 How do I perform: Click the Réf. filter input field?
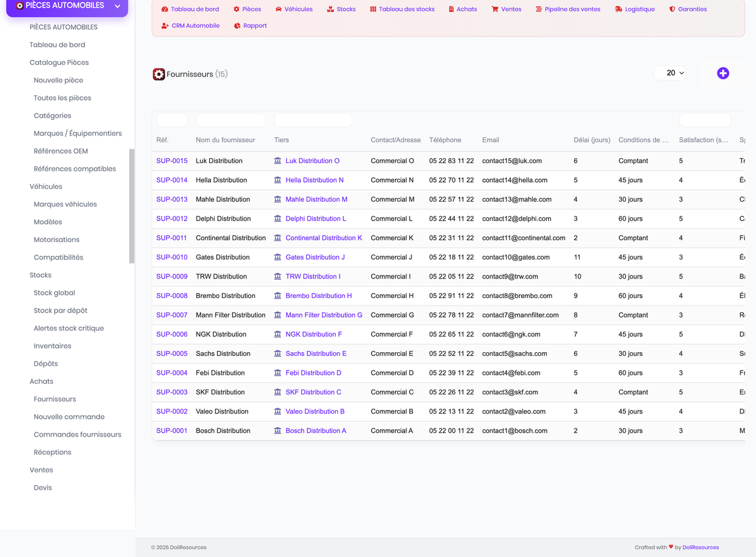[171, 120]
